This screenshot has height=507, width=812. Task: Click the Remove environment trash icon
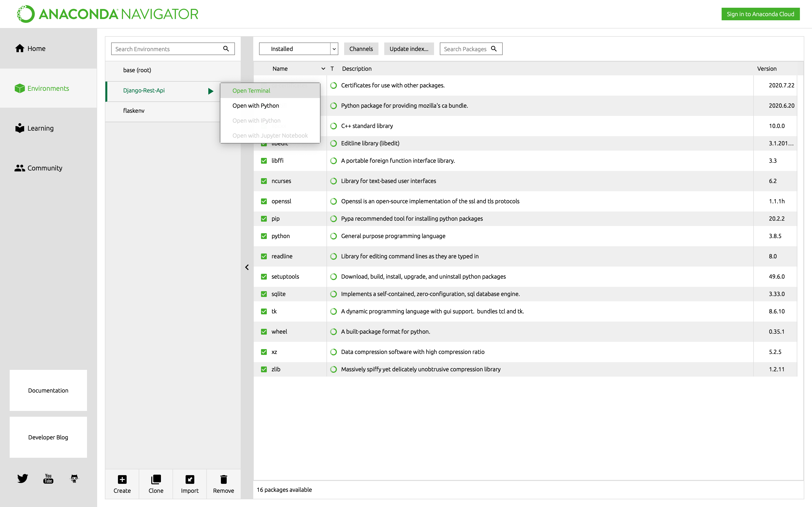224,479
